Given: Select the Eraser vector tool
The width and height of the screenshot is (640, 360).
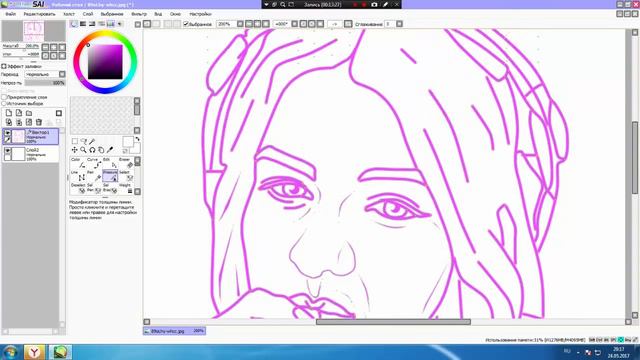Looking at the screenshot, I should (127, 164).
